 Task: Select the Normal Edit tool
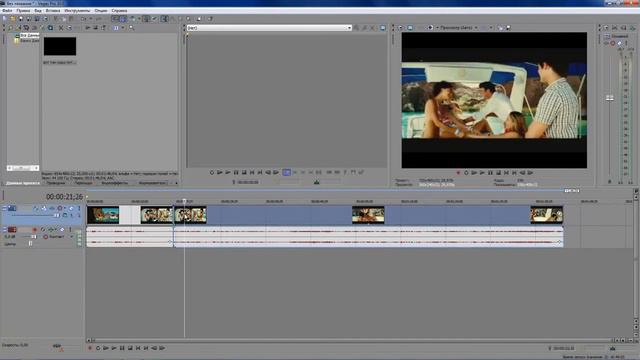point(164,19)
